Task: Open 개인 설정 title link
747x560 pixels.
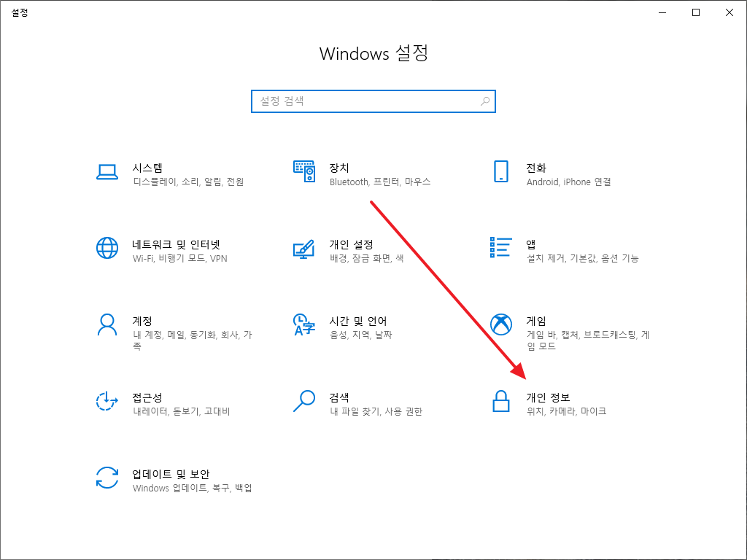Action: click(x=351, y=244)
